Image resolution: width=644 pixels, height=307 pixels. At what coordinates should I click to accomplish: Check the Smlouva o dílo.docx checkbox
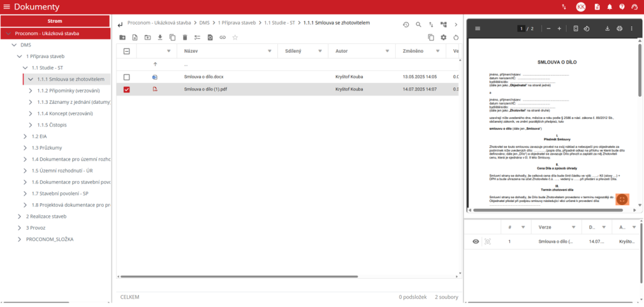pos(126,77)
